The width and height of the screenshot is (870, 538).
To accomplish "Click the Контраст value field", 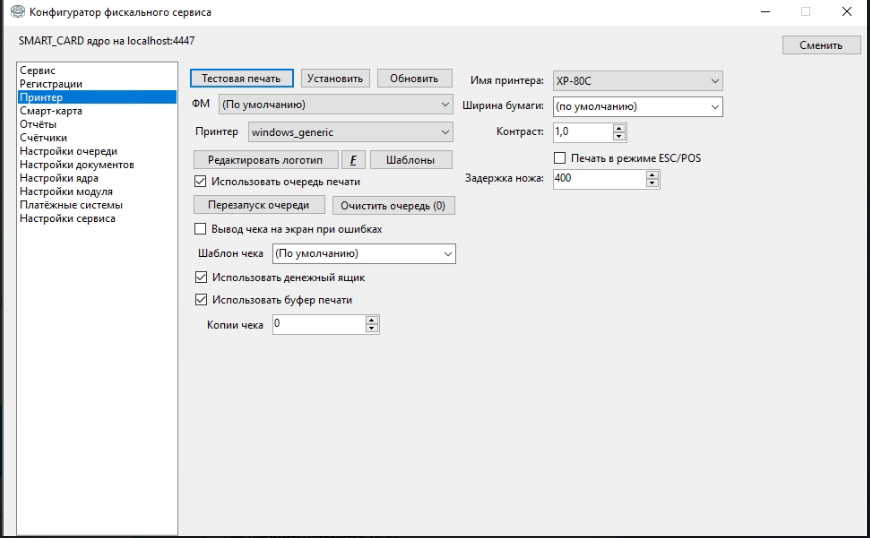I will click(583, 132).
